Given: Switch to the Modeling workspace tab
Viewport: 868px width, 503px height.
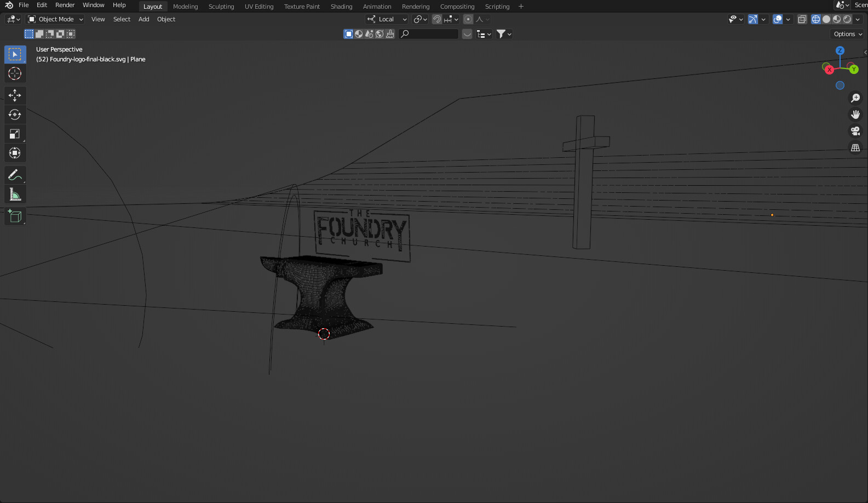Looking at the screenshot, I should point(186,7).
